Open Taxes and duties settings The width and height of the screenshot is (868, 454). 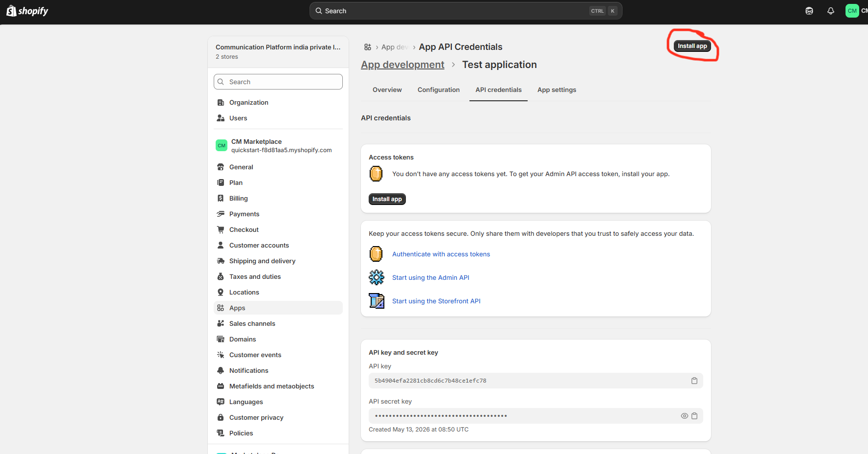point(278,276)
